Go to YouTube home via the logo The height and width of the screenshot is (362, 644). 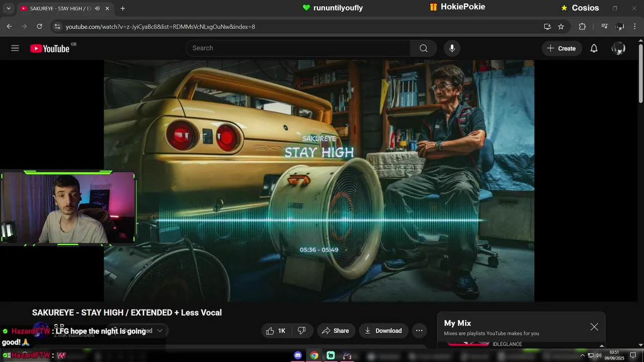pyautogui.click(x=49, y=48)
